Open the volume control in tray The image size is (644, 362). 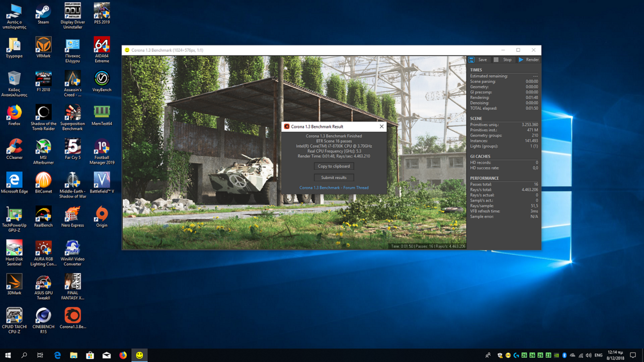coord(589,355)
